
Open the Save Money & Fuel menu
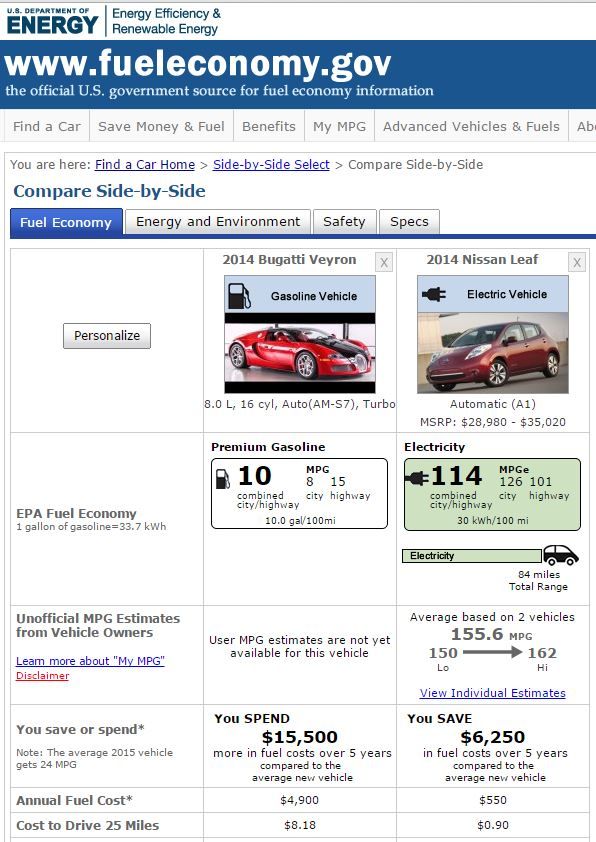161,126
